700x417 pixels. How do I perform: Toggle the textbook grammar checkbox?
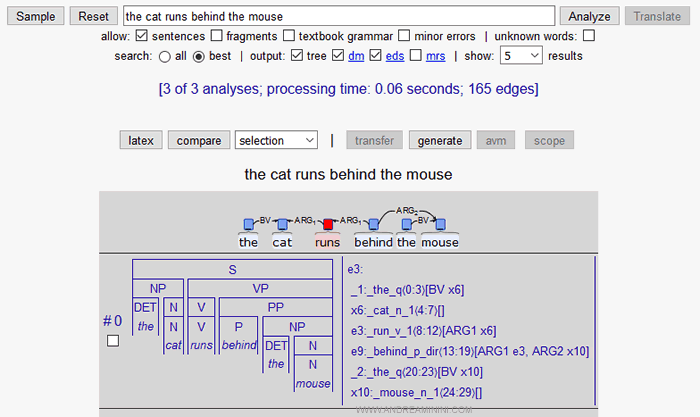click(290, 36)
